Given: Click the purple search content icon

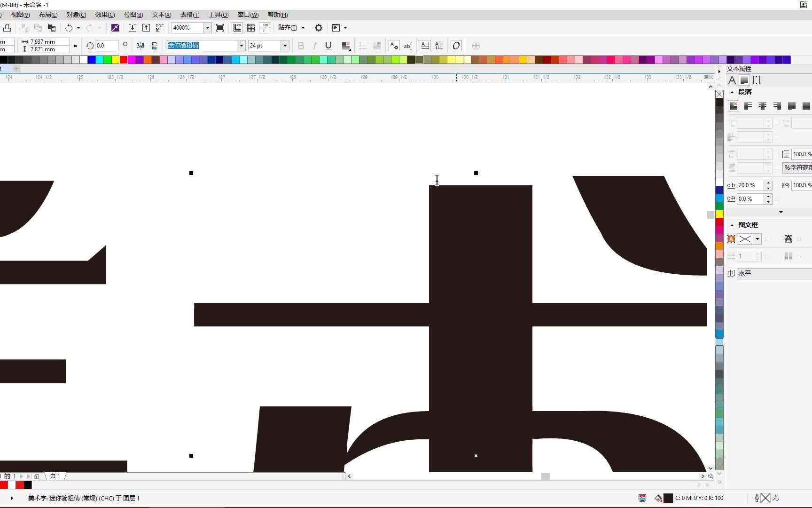Looking at the screenshot, I should coord(115,28).
